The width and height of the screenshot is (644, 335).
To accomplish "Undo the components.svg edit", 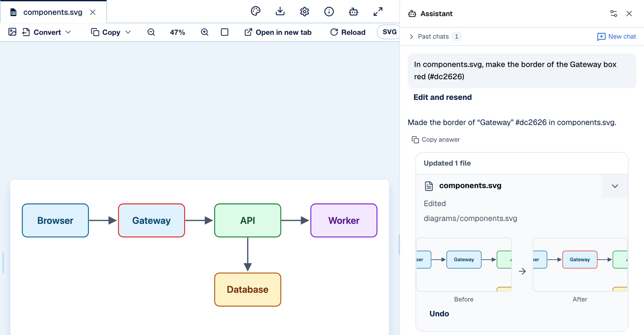I will coord(439,314).
